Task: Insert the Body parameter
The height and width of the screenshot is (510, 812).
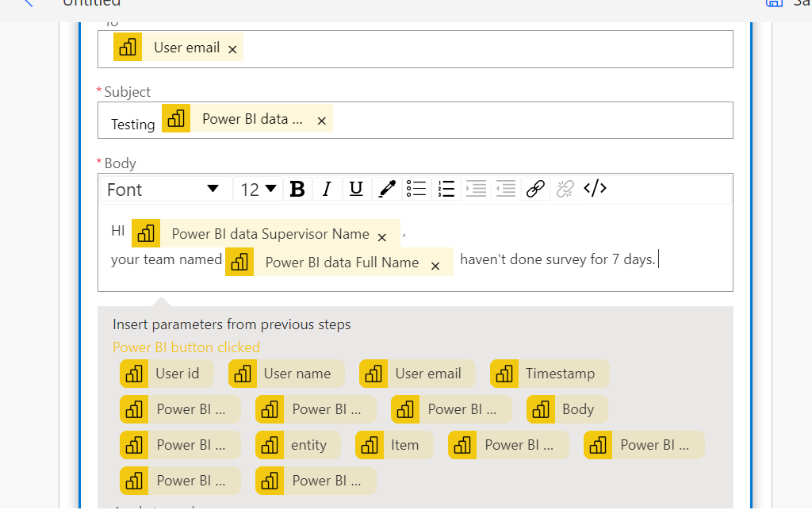Action: tap(567, 409)
